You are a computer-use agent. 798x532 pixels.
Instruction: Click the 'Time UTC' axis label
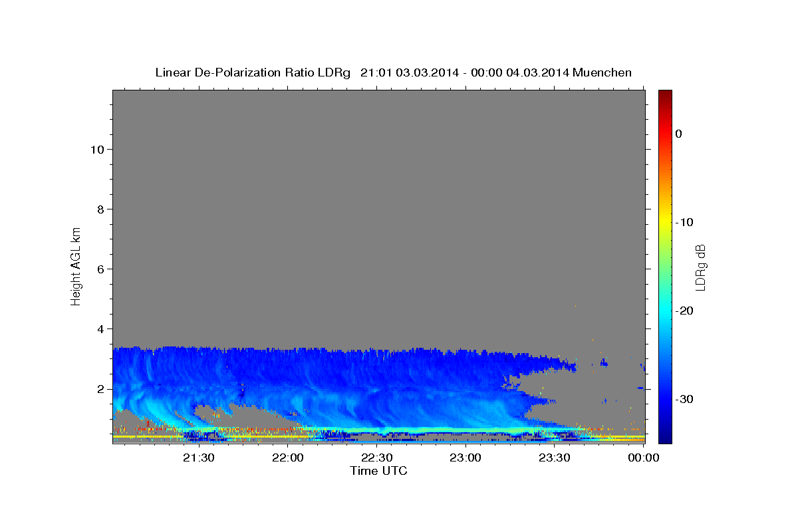[x=378, y=471]
